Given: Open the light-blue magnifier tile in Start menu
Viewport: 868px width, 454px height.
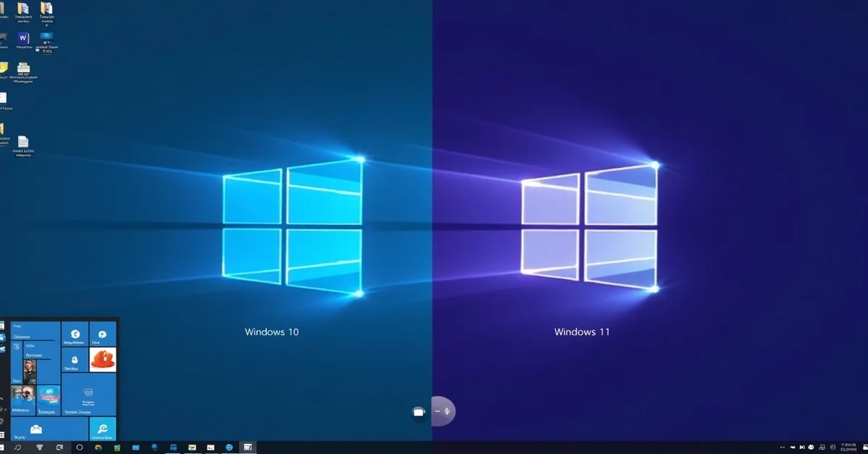Looking at the screenshot, I should (103, 429).
